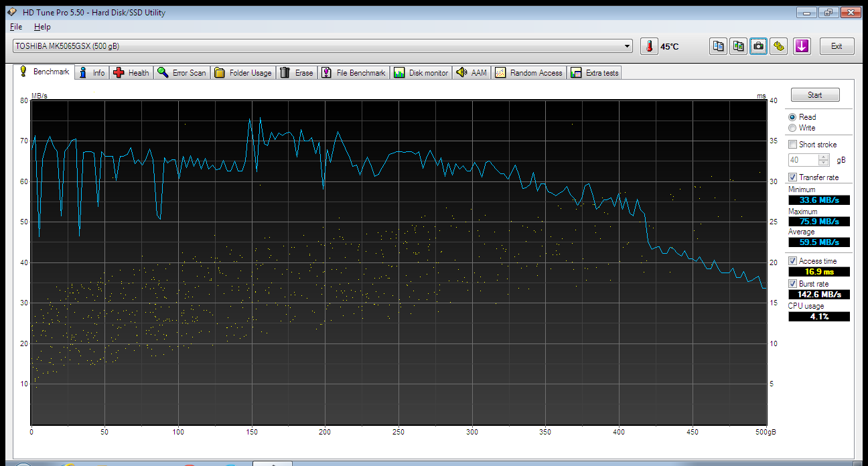Image resolution: width=868 pixels, height=466 pixels.
Task: Select the Write radio button
Action: [792, 127]
